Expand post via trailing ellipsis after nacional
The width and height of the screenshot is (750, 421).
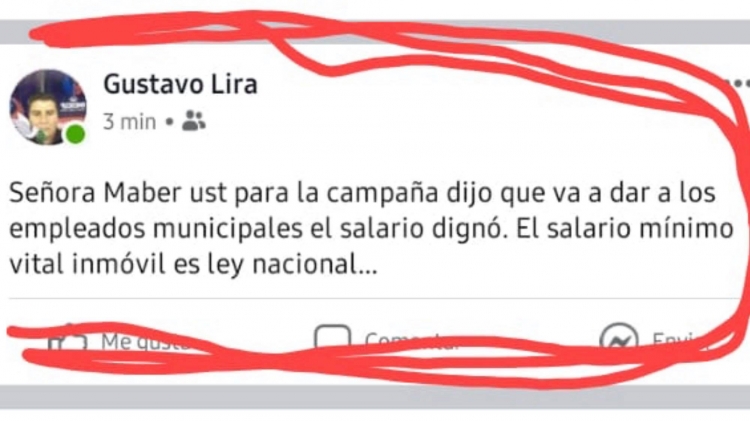(x=368, y=266)
